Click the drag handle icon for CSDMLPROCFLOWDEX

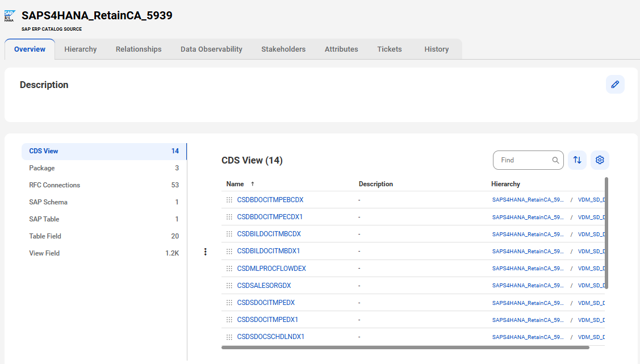(229, 269)
